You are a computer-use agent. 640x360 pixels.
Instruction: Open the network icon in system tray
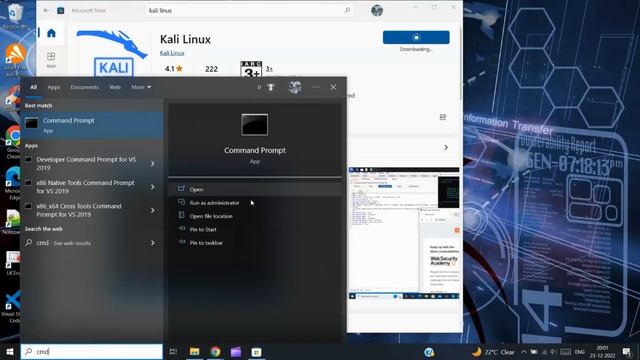(544, 351)
